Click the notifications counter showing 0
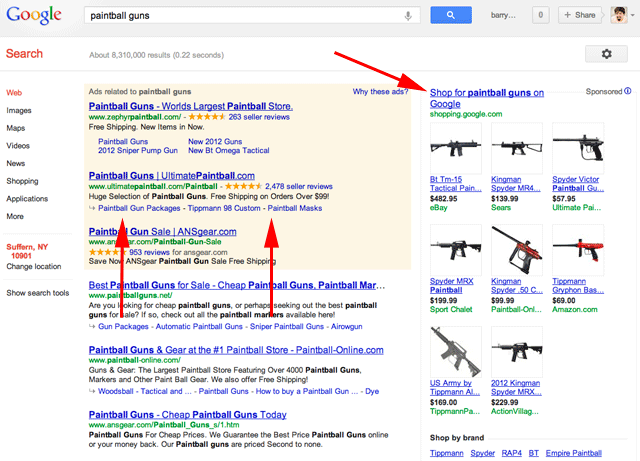The height and width of the screenshot is (461, 640). point(540,15)
